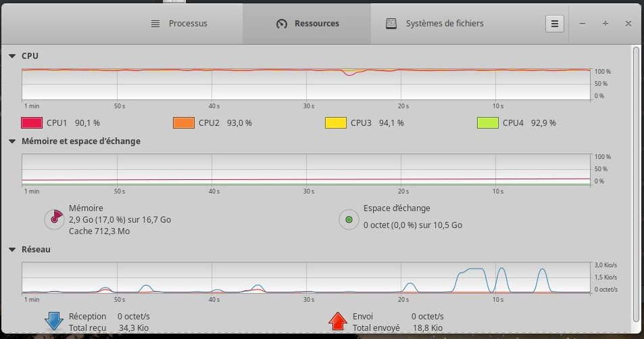644x339 pixels.
Task: Click the 'Cache 712,3 Mo' text
Action: click(99, 231)
